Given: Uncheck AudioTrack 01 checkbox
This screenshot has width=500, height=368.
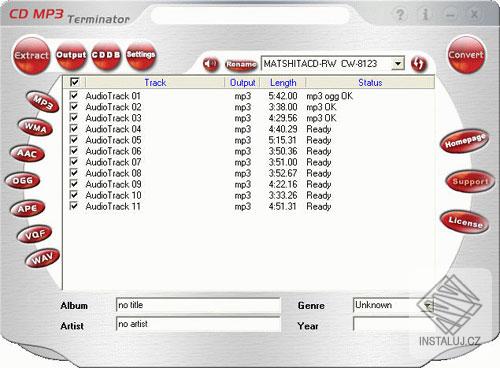Looking at the screenshot, I should click(x=74, y=96).
